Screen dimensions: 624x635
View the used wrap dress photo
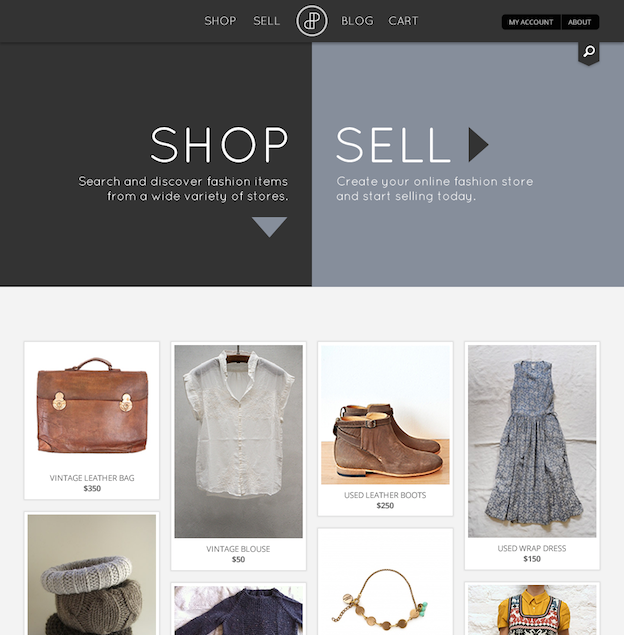(x=532, y=441)
